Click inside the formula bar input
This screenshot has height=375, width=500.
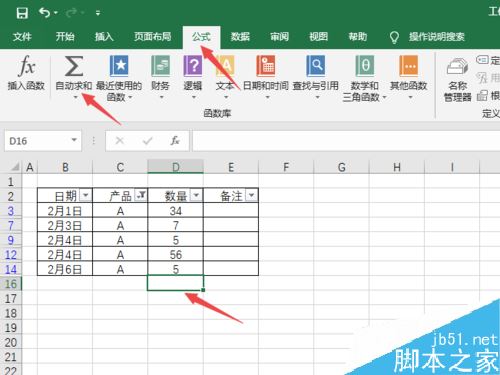(346, 141)
